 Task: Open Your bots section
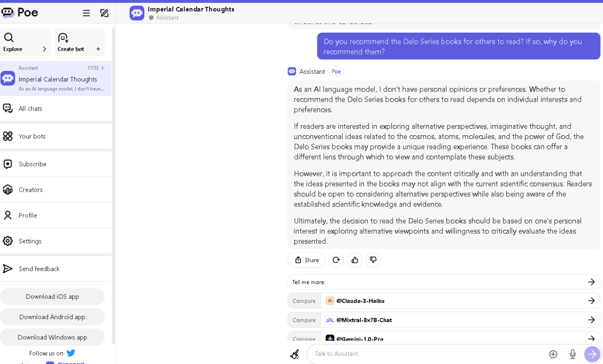(x=56, y=136)
